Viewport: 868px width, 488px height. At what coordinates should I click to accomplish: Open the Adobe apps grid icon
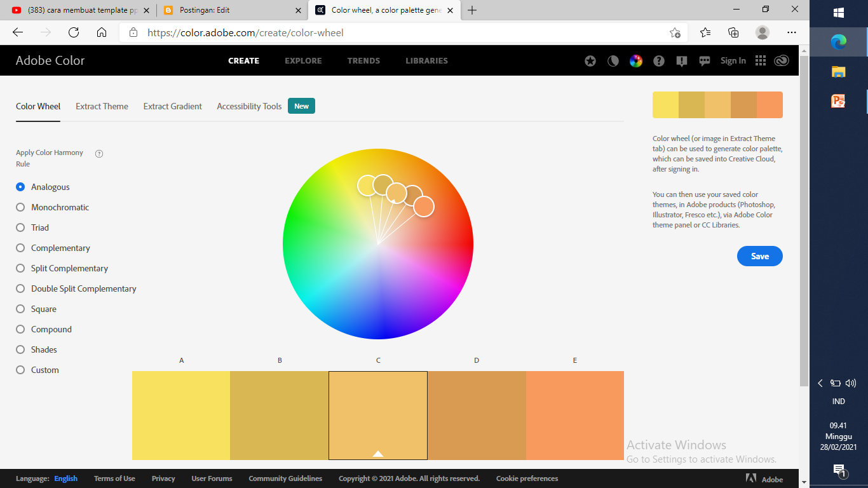pos(761,60)
